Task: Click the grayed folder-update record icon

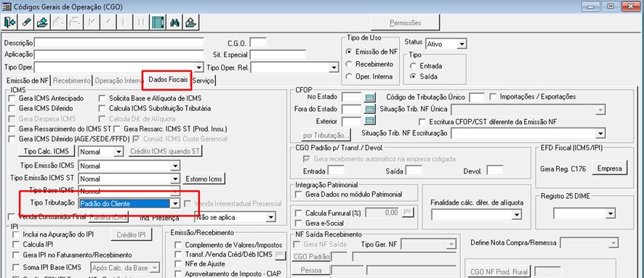Action: pyautogui.click(x=58, y=23)
